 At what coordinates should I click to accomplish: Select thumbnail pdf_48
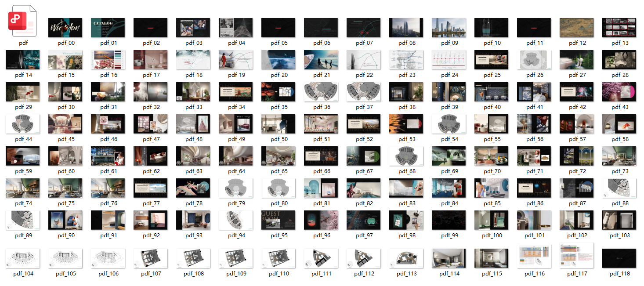point(193,124)
